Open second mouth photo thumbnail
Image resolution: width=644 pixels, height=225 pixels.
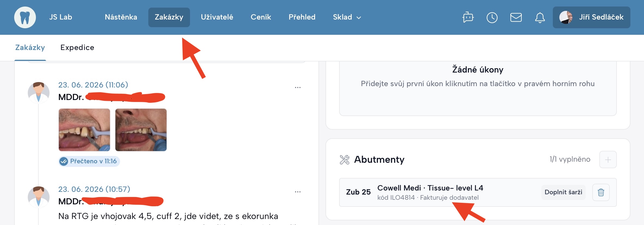(x=141, y=130)
